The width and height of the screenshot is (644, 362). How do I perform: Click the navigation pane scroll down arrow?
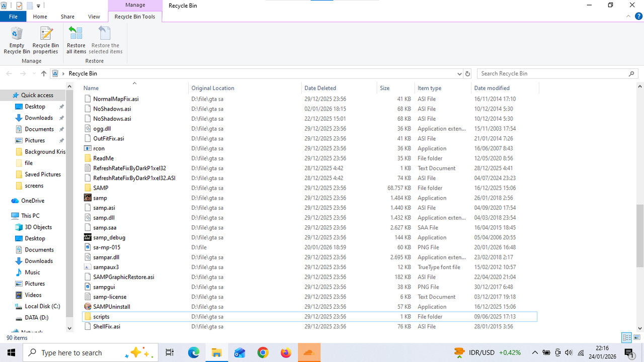pyautogui.click(x=69, y=328)
